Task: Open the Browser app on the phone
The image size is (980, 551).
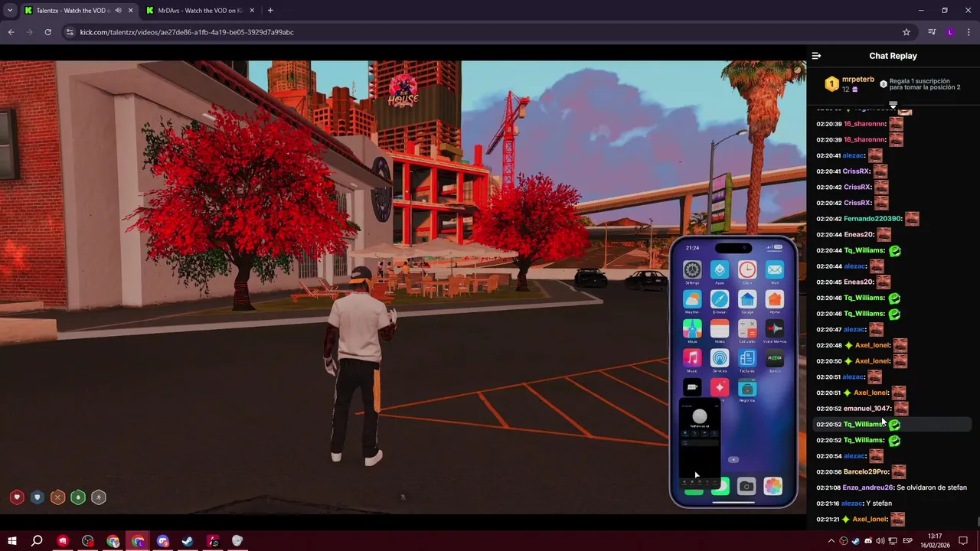Action: [720, 299]
